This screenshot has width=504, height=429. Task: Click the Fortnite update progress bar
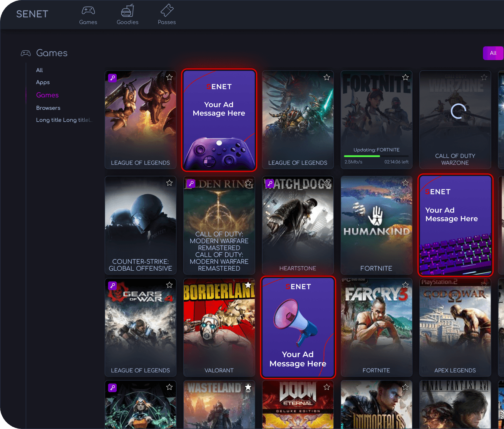[x=376, y=156]
